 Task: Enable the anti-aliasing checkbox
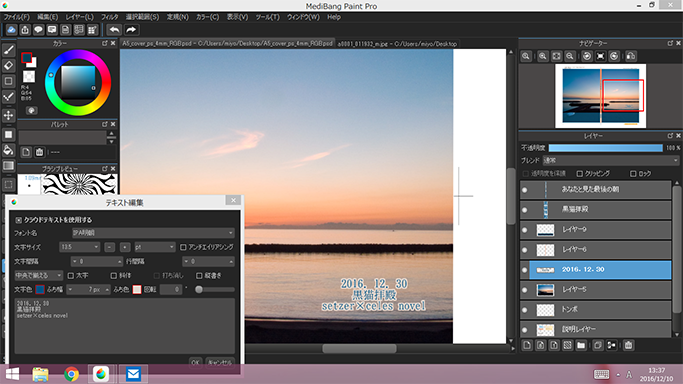pyautogui.click(x=183, y=247)
